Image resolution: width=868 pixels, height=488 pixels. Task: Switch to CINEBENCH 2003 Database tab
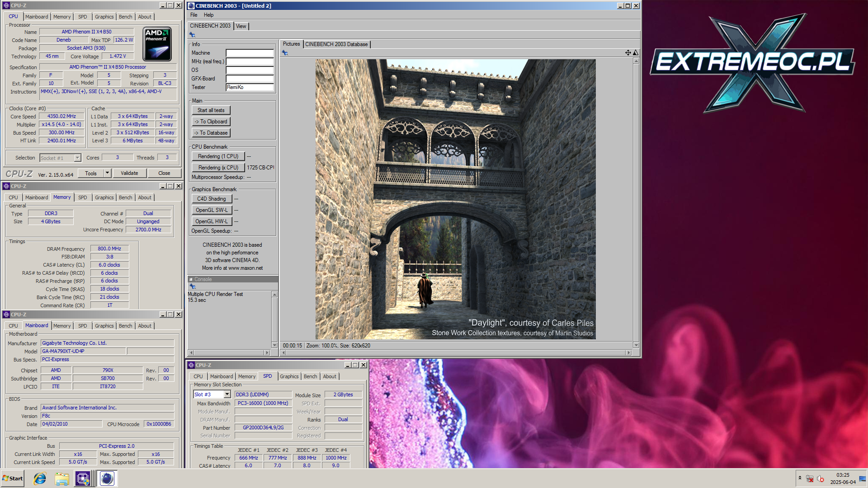click(x=336, y=44)
